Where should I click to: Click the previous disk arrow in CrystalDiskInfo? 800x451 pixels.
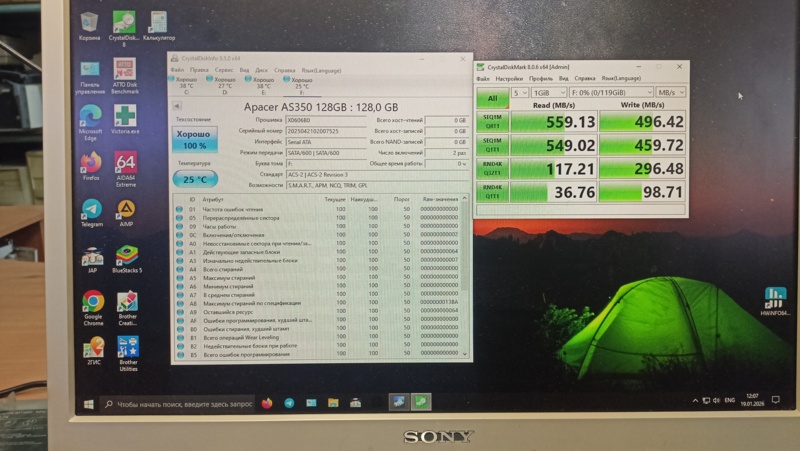[177, 106]
